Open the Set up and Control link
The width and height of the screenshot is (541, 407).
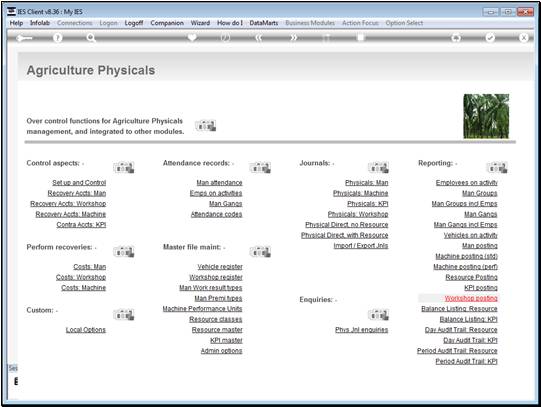79,183
